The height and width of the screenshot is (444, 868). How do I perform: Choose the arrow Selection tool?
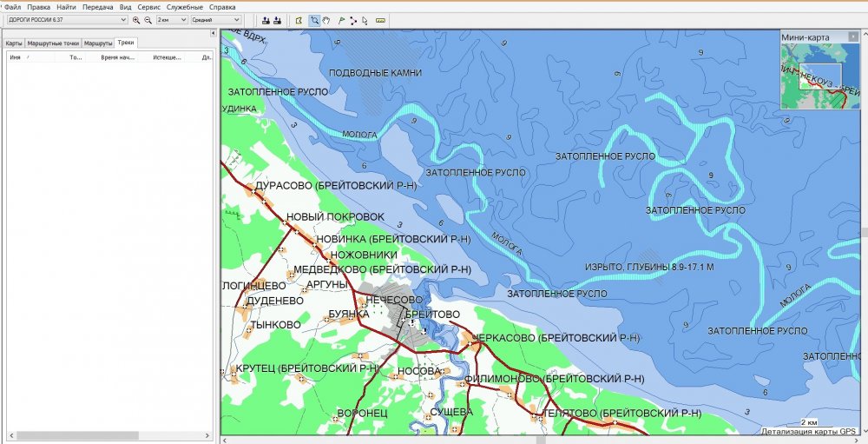tap(365, 20)
